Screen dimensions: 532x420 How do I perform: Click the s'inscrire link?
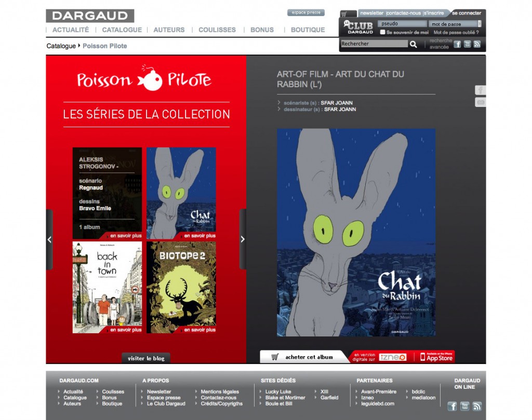tap(434, 13)
